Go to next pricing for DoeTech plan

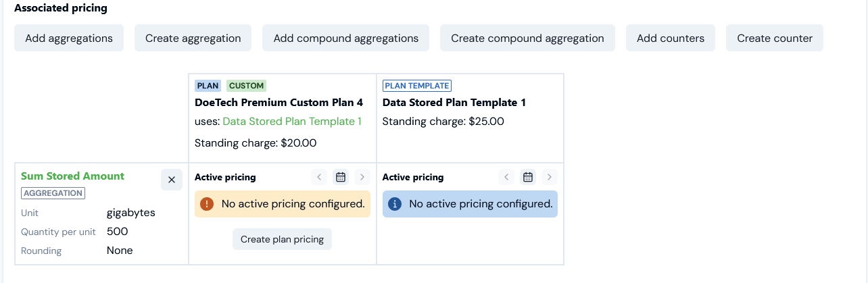point(362,177)
